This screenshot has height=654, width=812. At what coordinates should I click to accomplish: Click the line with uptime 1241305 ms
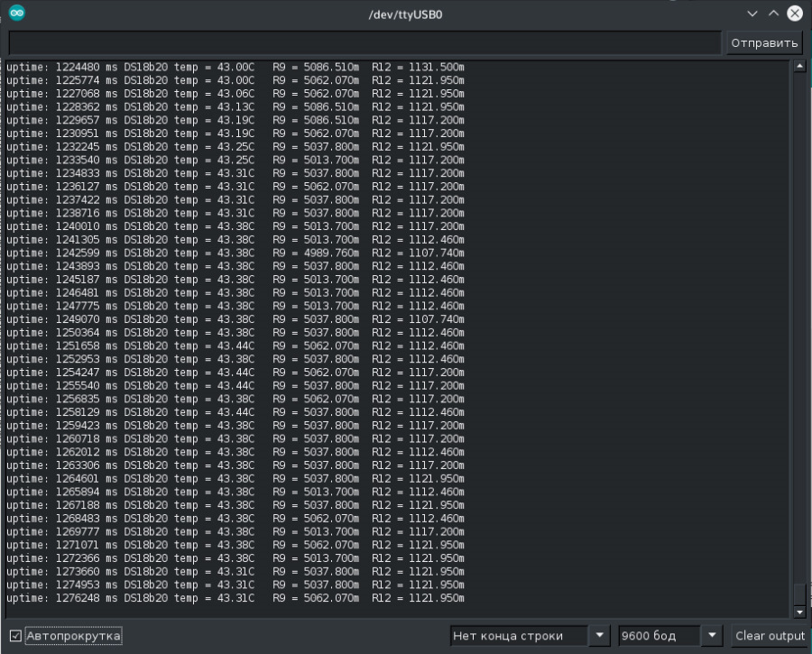point(235,240)
